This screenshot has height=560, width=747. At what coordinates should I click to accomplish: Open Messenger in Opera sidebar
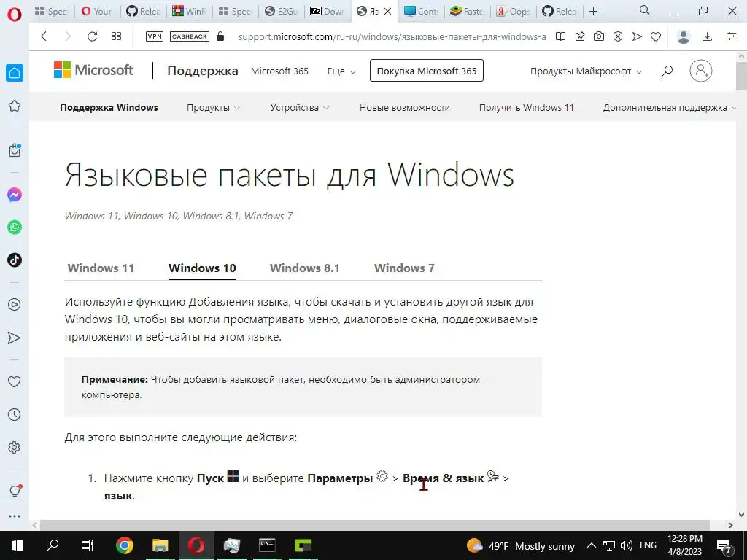15,195
